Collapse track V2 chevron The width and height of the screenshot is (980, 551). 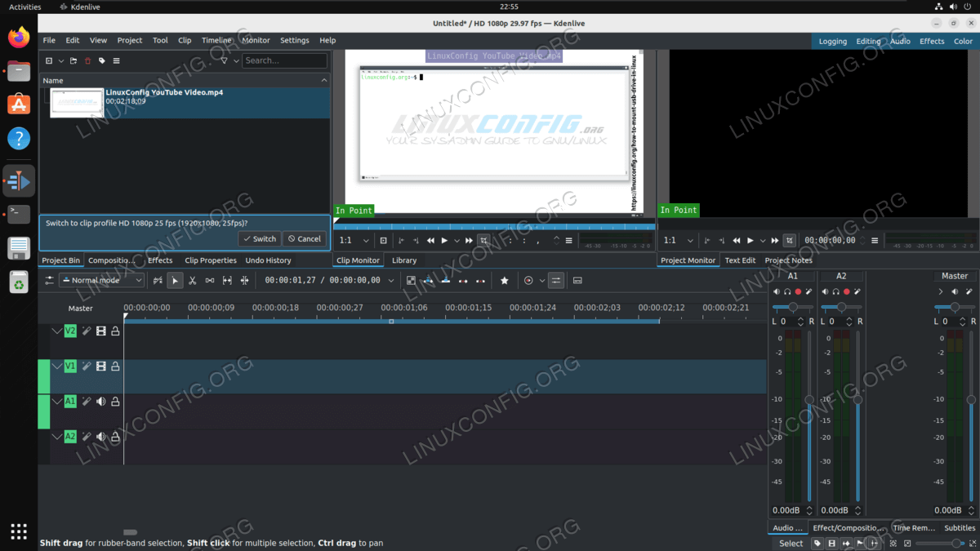(56, 331)
